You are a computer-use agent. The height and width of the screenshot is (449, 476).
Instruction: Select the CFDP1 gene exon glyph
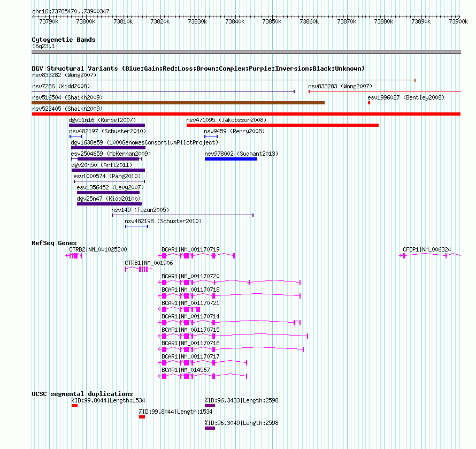(430, 256)
